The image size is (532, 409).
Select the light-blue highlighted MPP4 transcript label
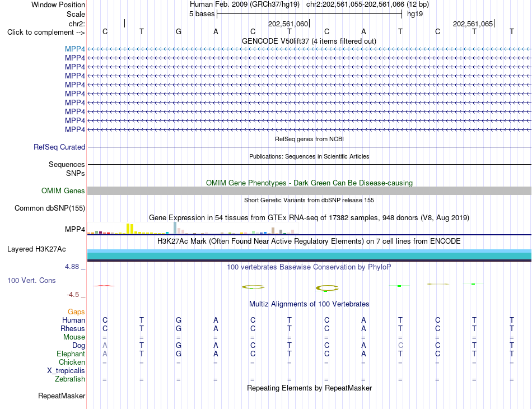tap(75, 49)
